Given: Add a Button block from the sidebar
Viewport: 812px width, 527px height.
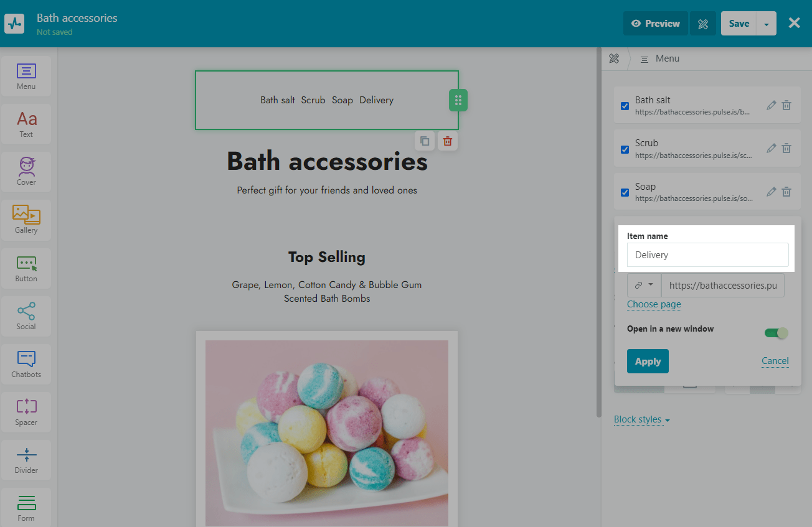Looking at the screenshot, I should [x=26, y=268].
